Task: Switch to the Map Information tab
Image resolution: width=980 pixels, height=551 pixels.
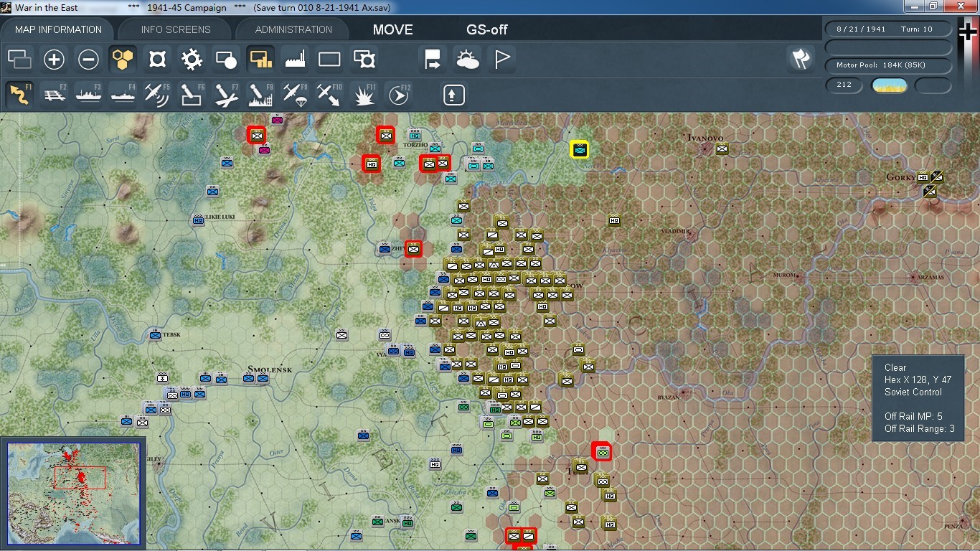Action: point(58,29)
